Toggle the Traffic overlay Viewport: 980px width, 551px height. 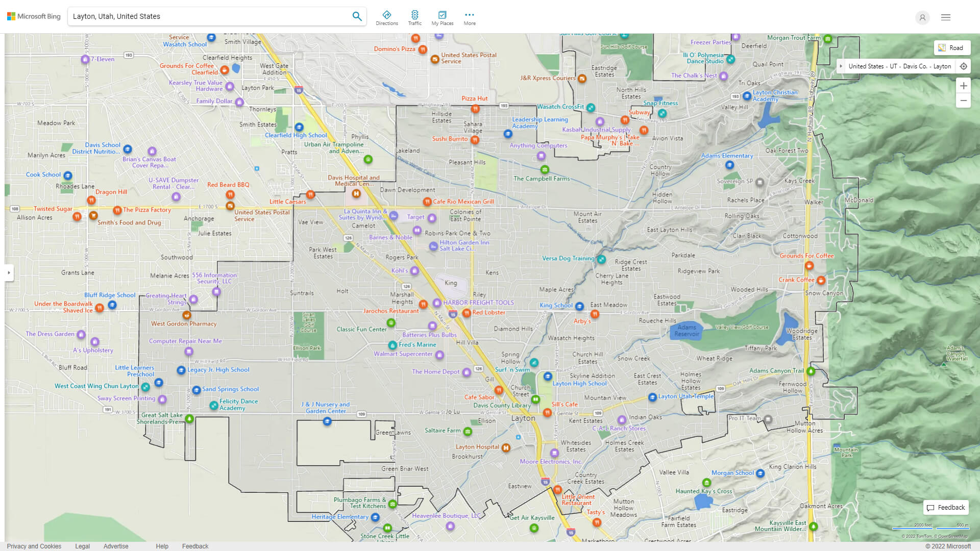coord(415,17)
